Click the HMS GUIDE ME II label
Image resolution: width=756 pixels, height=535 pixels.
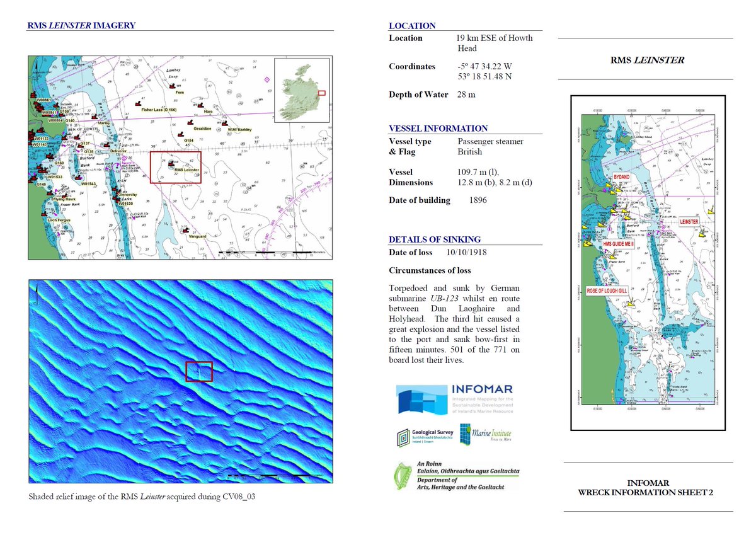point(618,243)
